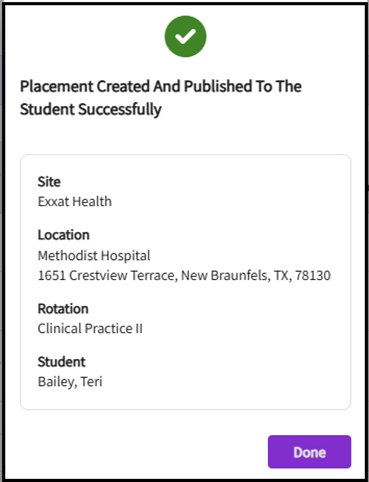Click the word 'Published' in the heading
The image size is (369, 482).
(218, 86)
